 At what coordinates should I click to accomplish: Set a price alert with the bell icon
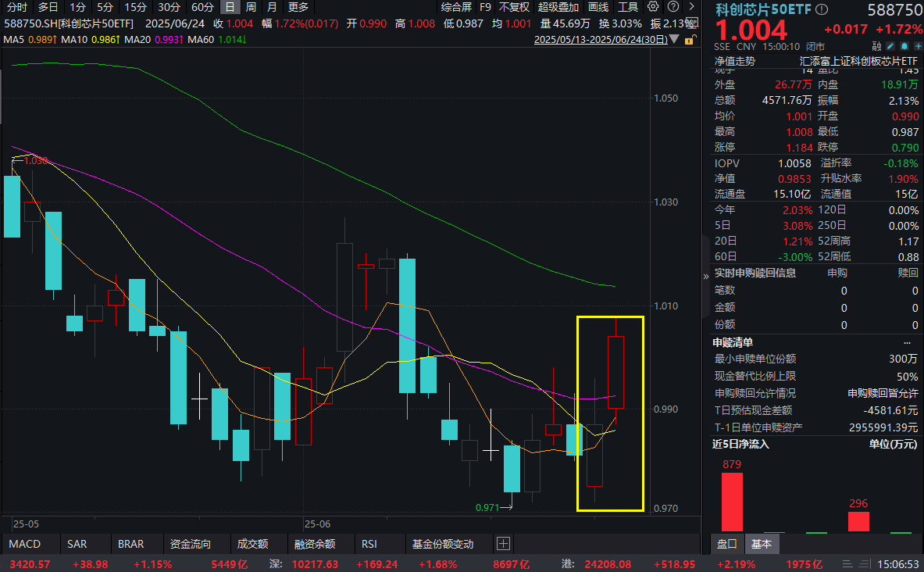click(905, 45)
